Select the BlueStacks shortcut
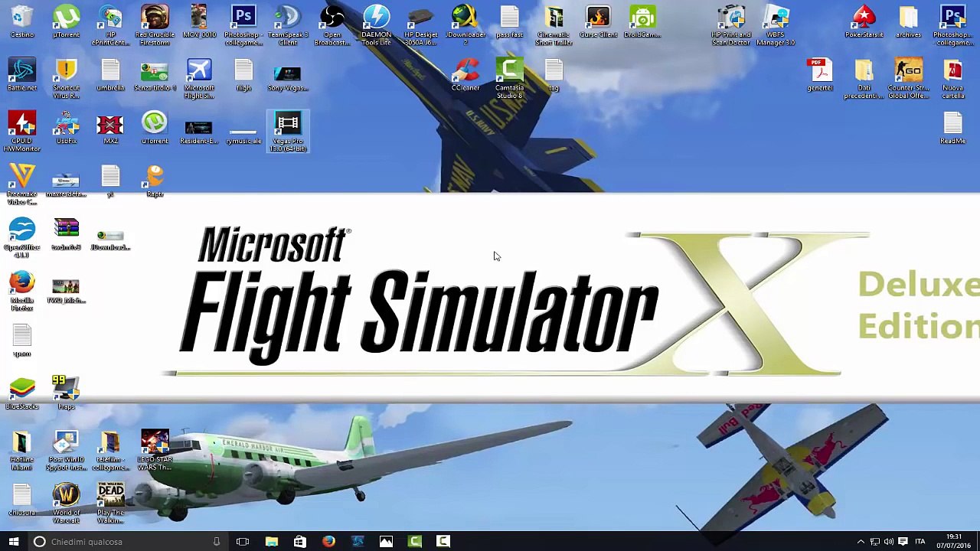The height and width of the screenshot is (551, 980). 22,393
